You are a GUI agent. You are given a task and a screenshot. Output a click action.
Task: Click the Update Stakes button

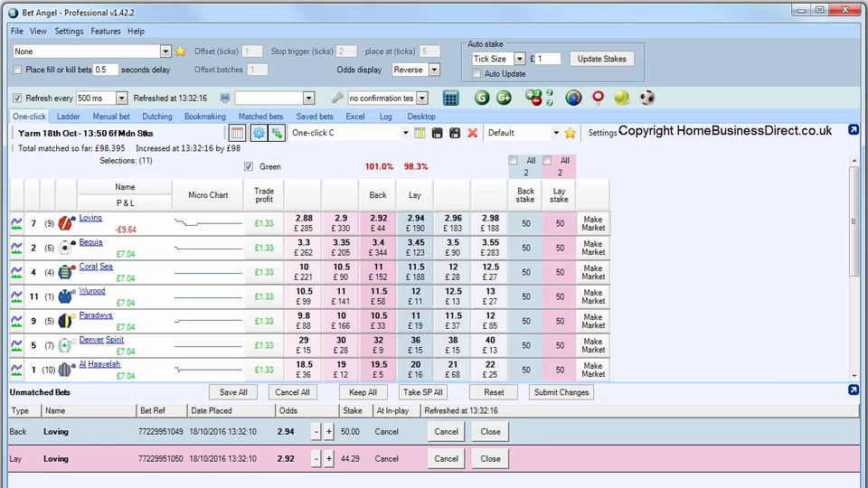click(x=602, y=59)
